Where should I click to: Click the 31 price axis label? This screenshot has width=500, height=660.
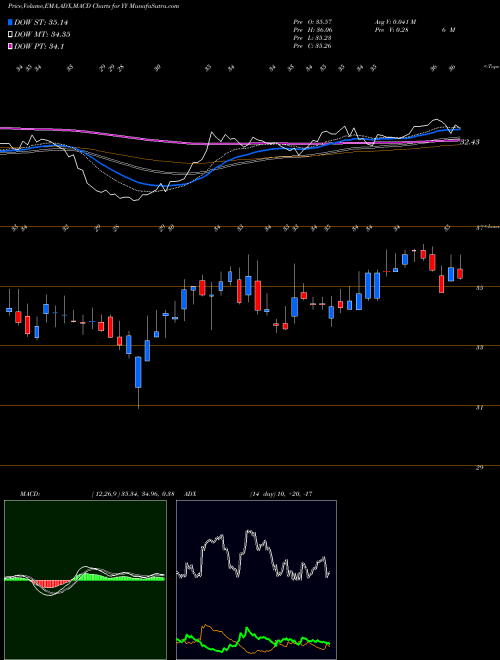coord(479,407)
